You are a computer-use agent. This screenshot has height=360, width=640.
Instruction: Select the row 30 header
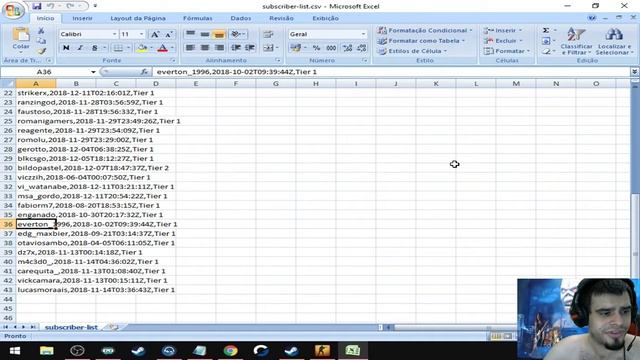pyautogui.click(x=8, y=168)
